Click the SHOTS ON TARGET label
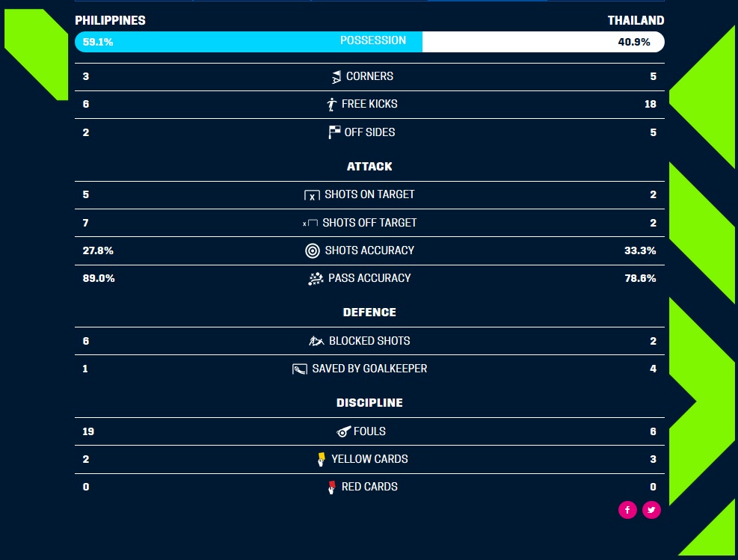Viewport: 738px width, 560px height. point(369,194)
